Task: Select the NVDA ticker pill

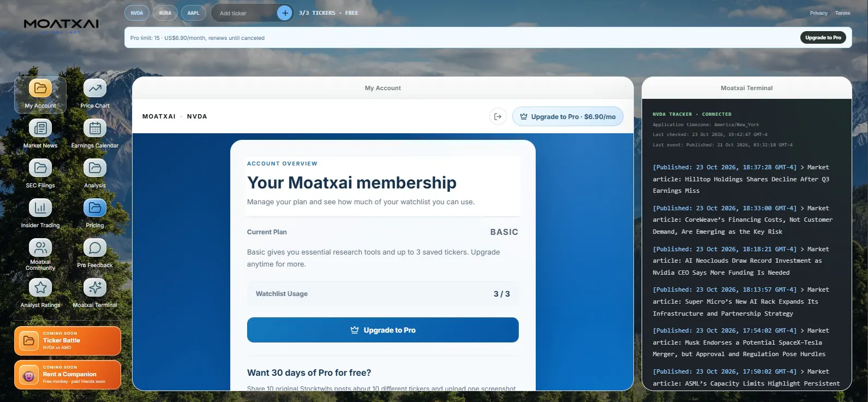Action: [137, 13]
